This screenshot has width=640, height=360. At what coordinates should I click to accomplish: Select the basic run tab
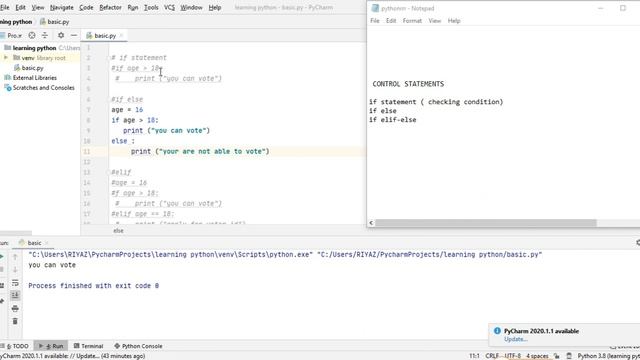click(x=34, y=242)
